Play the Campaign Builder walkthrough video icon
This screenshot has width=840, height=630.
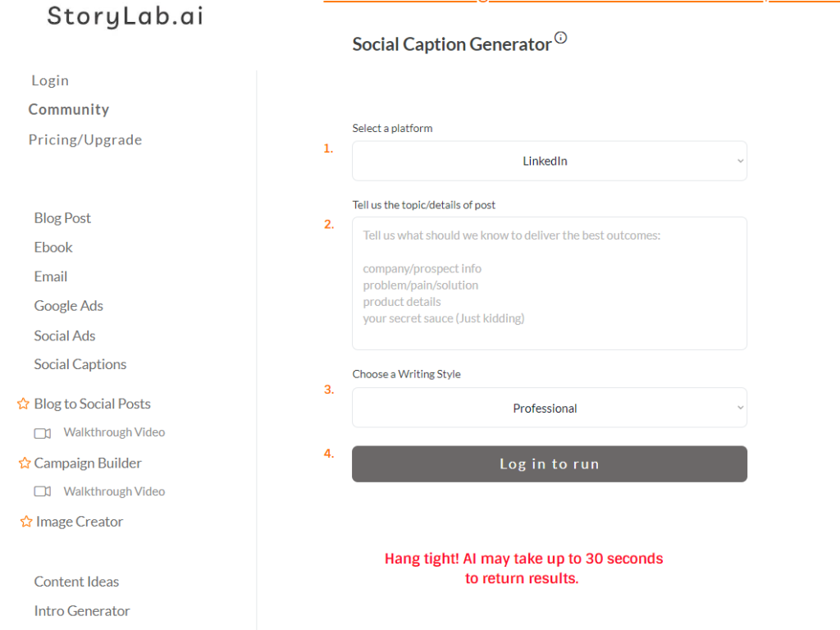click(x=43, y=491)
